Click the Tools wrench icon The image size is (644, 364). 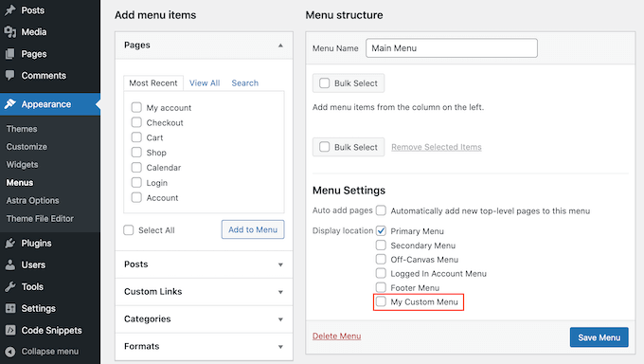[x=10, y=286]
